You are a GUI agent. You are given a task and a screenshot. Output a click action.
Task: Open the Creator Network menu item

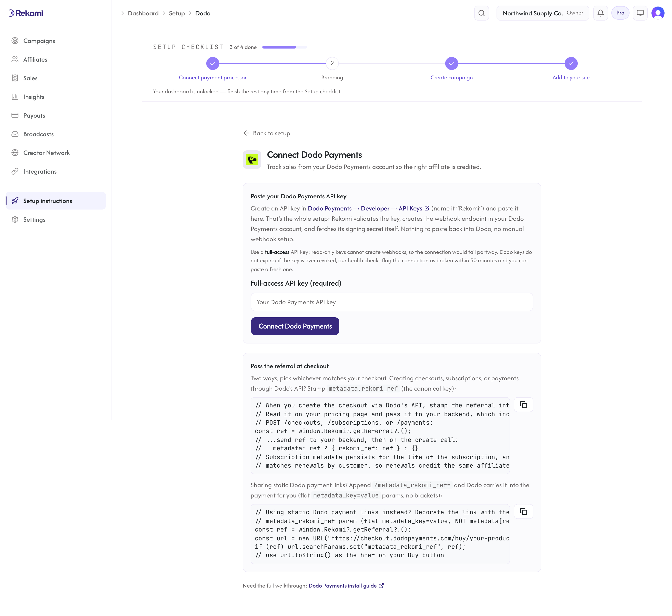[x=56, y=153]
